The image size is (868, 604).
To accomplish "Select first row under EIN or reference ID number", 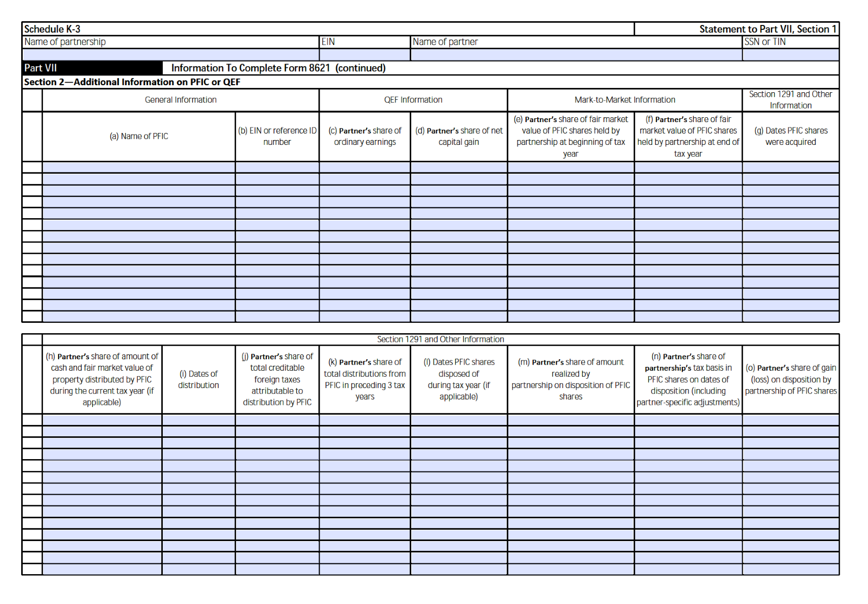I will [x=277, y=167].
